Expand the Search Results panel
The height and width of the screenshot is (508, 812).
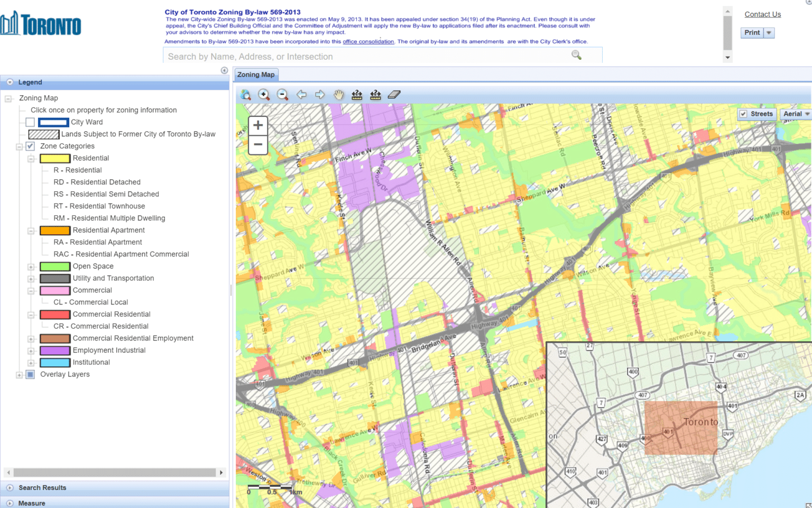9,487
